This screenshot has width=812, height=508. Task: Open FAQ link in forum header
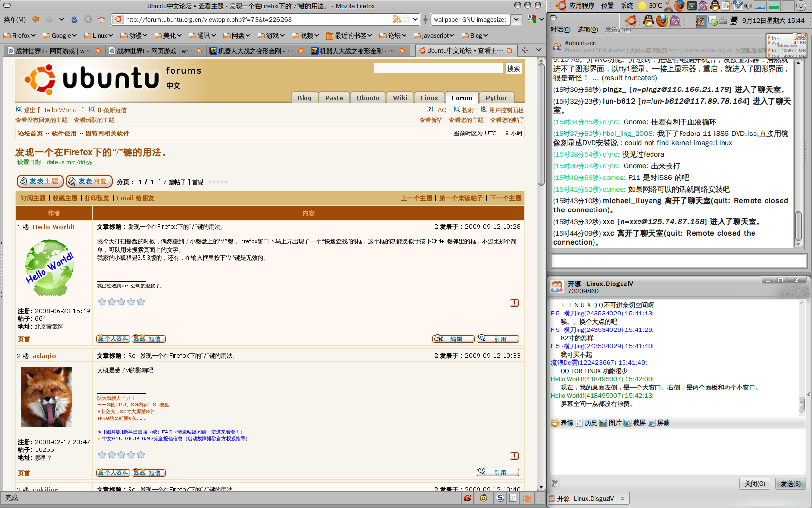(x=436, y=110)
